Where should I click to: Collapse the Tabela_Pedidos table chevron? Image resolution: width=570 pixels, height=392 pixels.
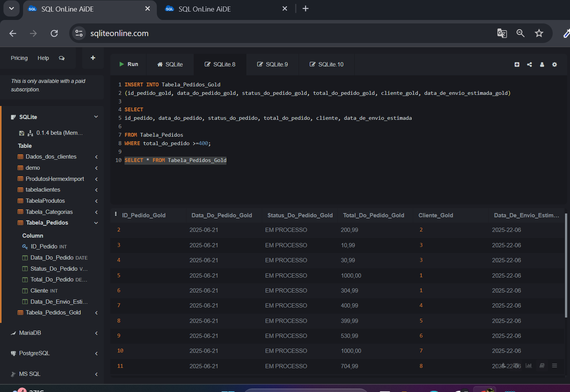tap(96, 223)
